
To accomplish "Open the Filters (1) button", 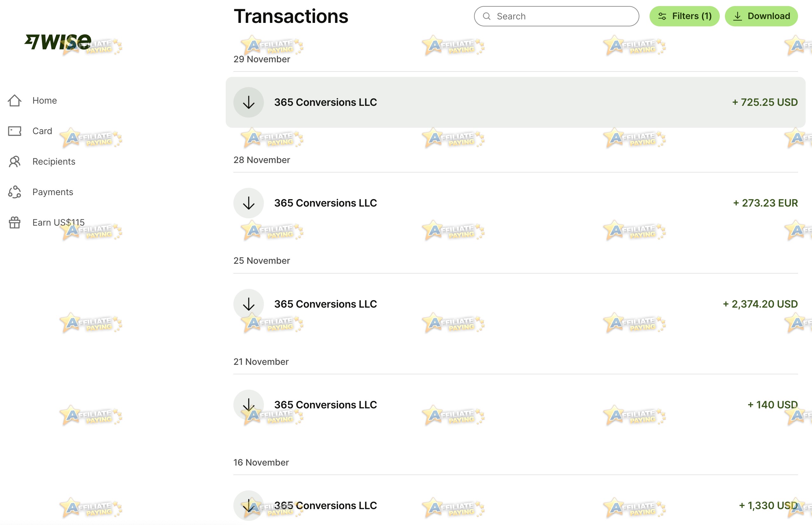I will pyautogui.click(x=684, y=16).
